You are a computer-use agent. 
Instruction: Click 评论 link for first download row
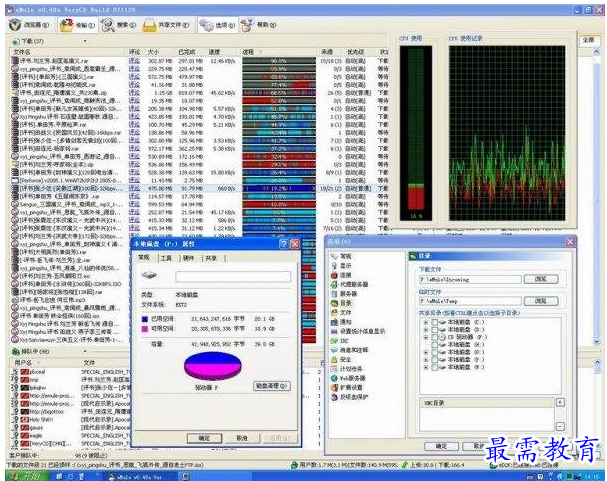(134, 61)
